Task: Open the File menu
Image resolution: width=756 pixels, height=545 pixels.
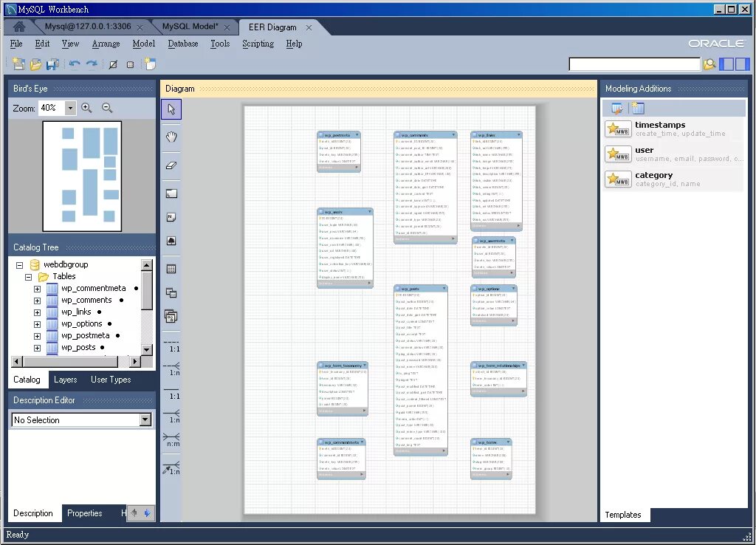Action: 16,44
